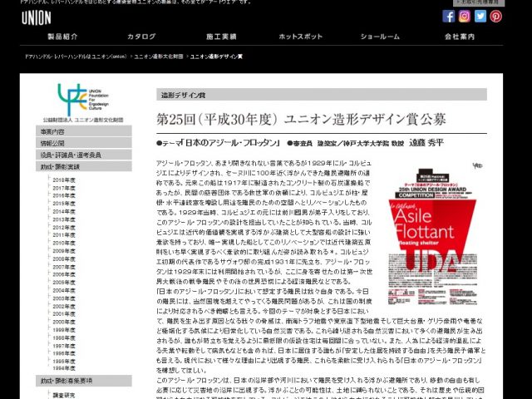
Task: Select 2006年度 in the sidebar
Action: click(x=64, y=274)
